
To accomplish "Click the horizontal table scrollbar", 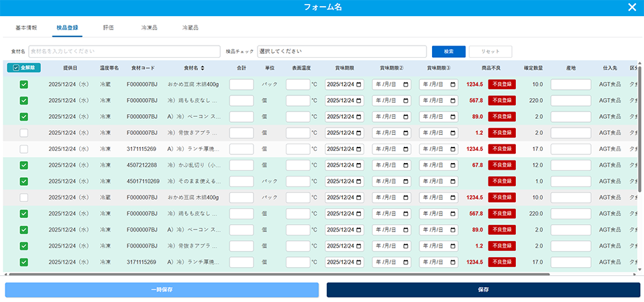I will [279, 274].
